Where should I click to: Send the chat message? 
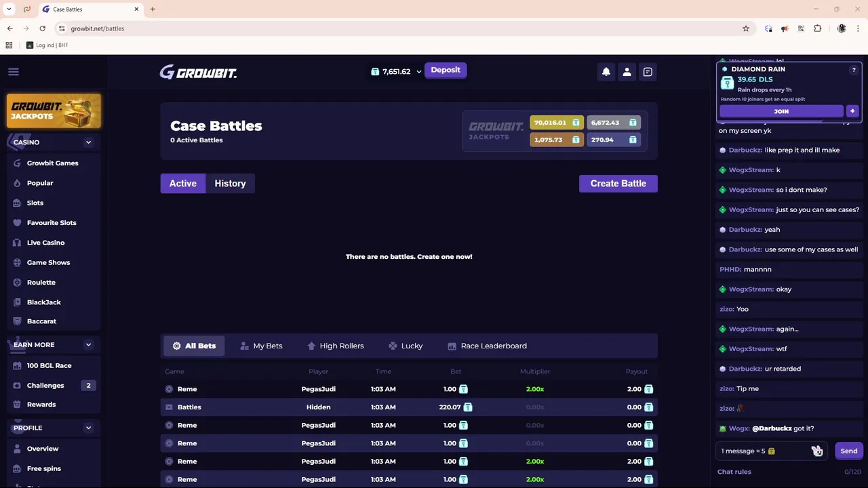(x=849, y=451)
